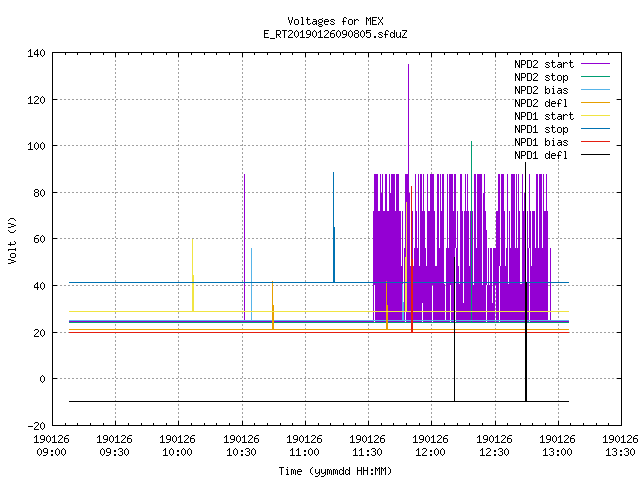Click the 'NPD2 defl' legend label
The width and height of the screenshot is (640, 480).
coord(541,103)
